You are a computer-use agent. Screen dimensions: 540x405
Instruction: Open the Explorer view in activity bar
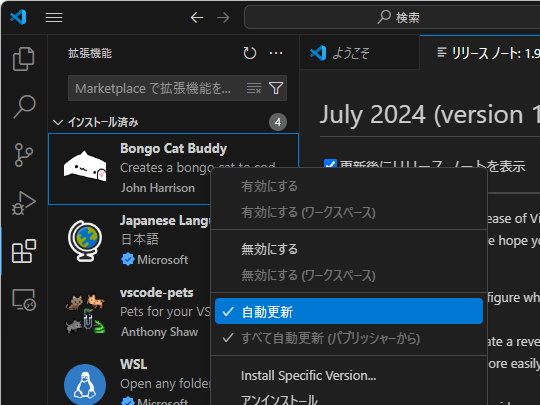coord(23,59)
